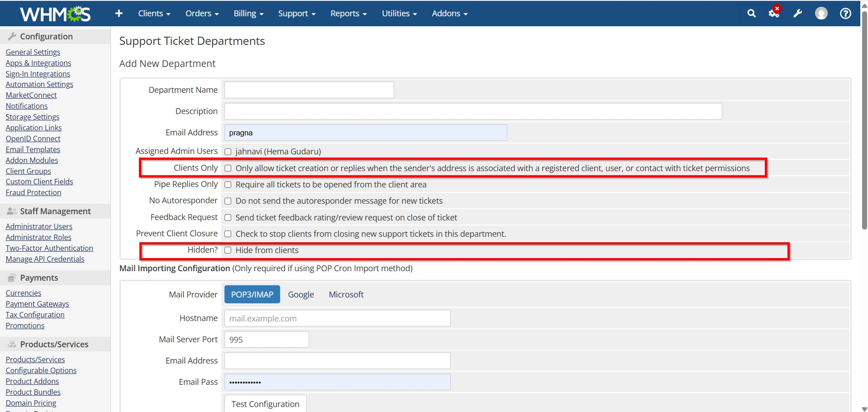The height and width of the screenshot is (412, 868).
Task: Open Fraud Protection link
Action: [33, 192]
